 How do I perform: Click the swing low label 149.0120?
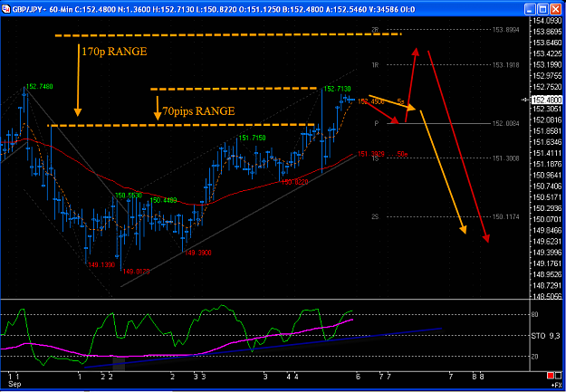pos(137,272)
